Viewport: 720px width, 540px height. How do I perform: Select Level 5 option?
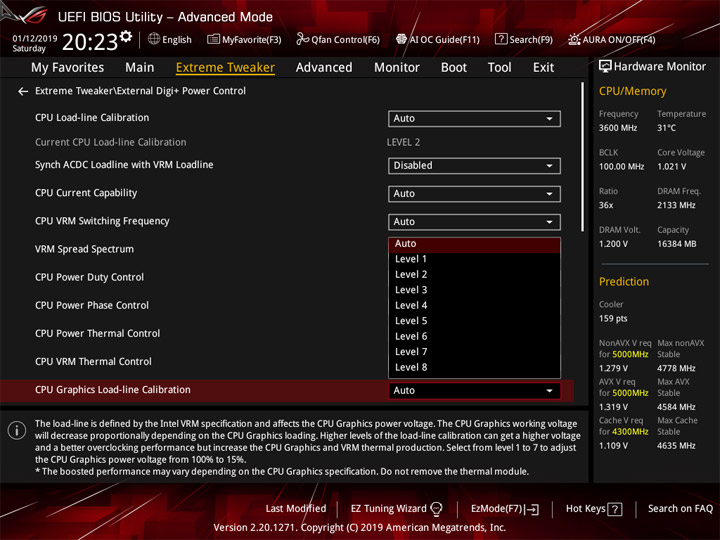(474, 321)
